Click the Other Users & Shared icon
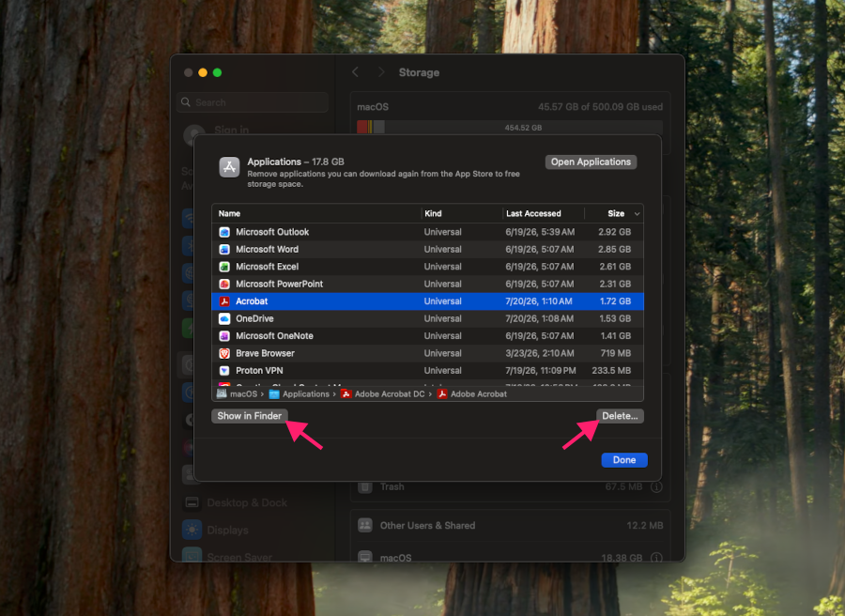The height and width of the screenshot is (616, 845). (x=365, y=526)
